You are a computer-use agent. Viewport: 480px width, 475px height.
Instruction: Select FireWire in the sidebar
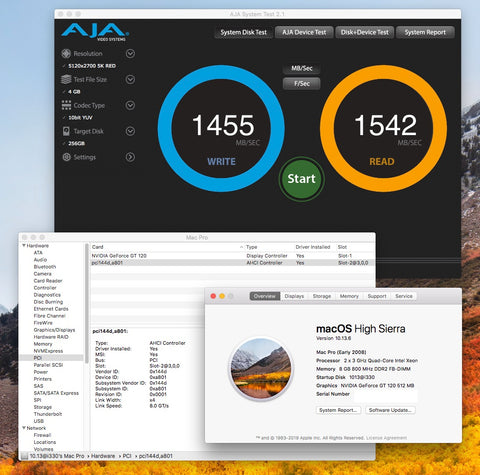pos(43,323)
